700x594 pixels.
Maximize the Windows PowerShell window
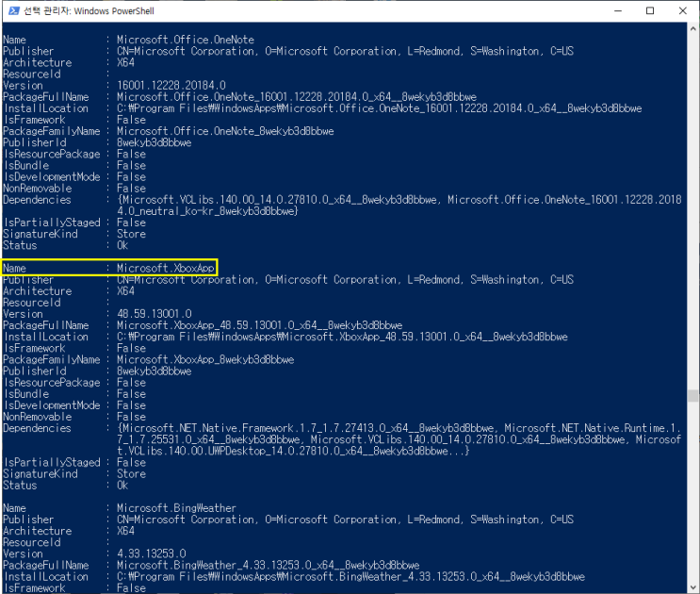pos(650,10)
